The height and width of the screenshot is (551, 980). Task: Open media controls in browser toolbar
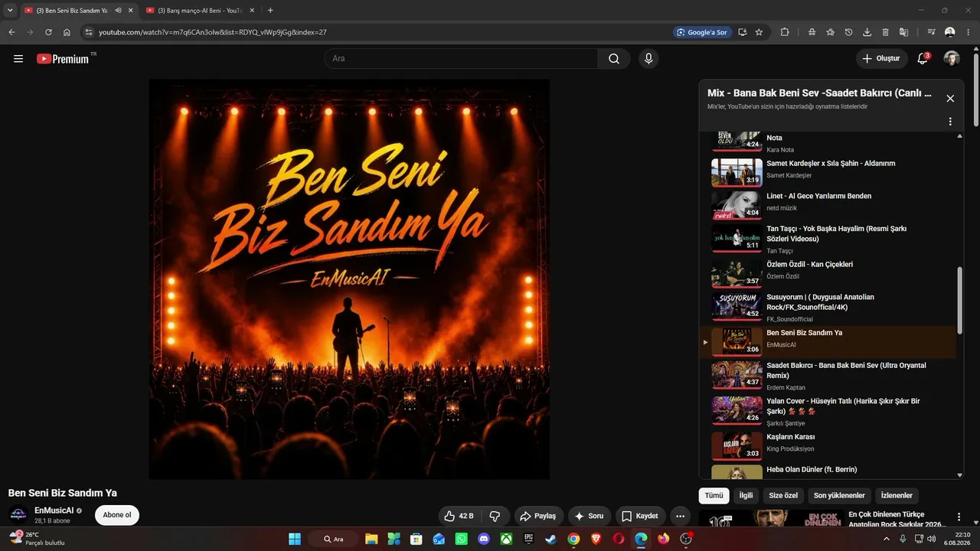coord(931,32)
